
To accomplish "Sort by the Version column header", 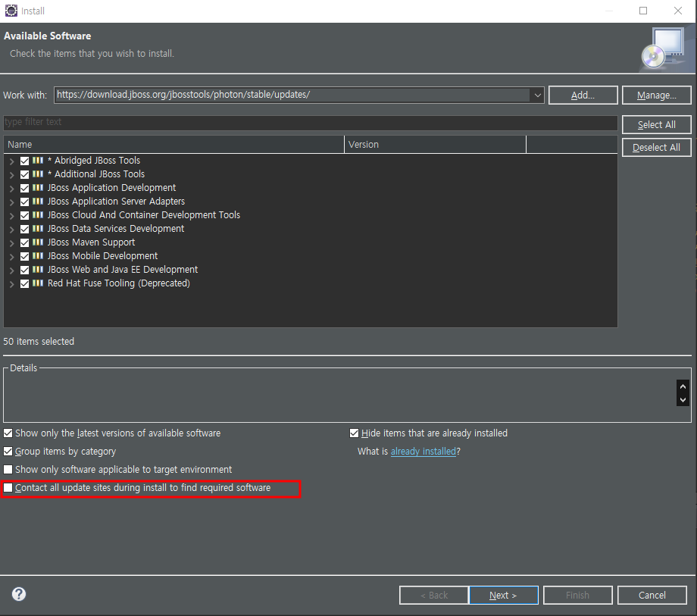I will point(435,145).
